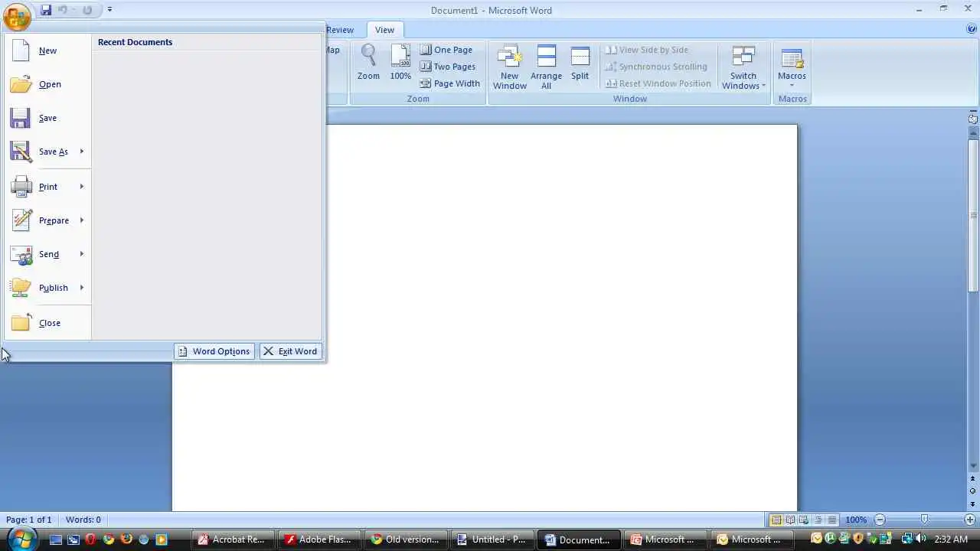
Task: Switch to the Review ribbon tab
Action: pyautogui.click(x=340, y=30)
